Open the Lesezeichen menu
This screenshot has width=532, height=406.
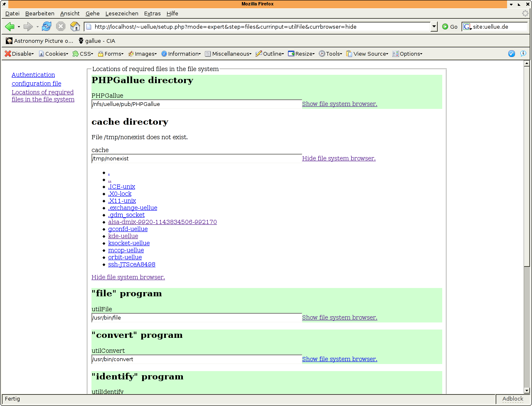(122, 14)
